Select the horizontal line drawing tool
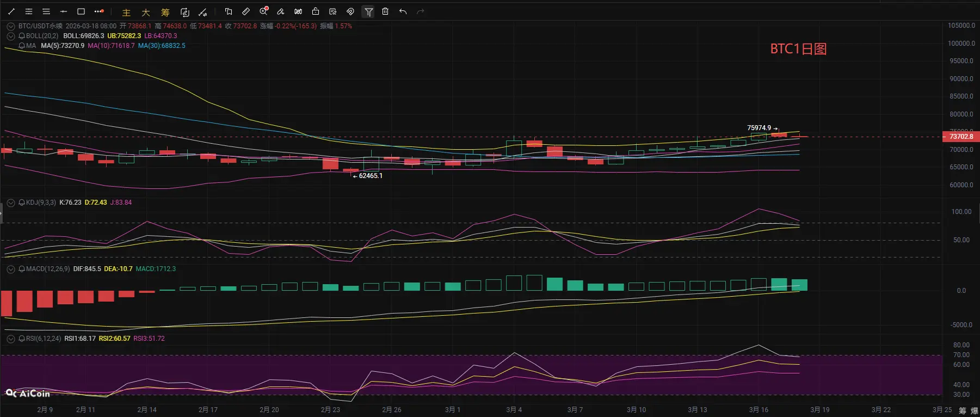The image size is (980, 417). pyautogui.click(x=64, y=11)
